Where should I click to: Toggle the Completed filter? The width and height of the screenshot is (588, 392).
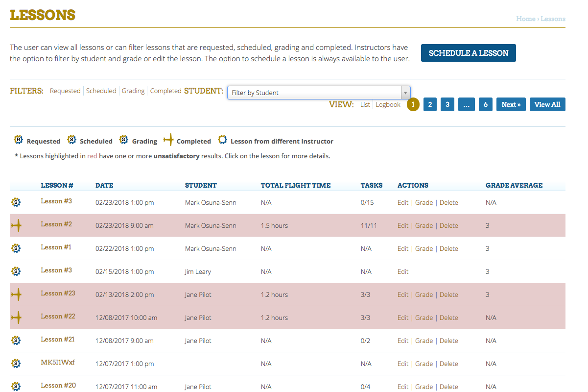[165, 91]
